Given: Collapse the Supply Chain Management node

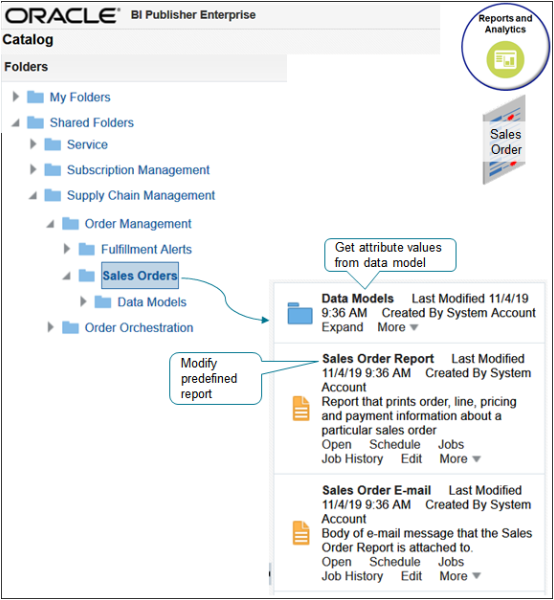Looking at the screenshot, I should coord(33,196).
